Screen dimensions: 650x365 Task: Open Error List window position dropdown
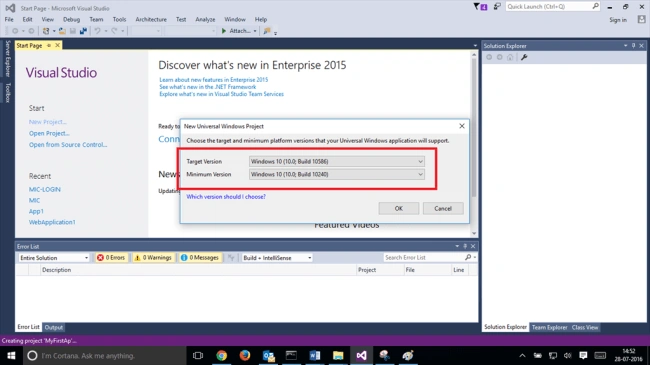pos(457,246)
